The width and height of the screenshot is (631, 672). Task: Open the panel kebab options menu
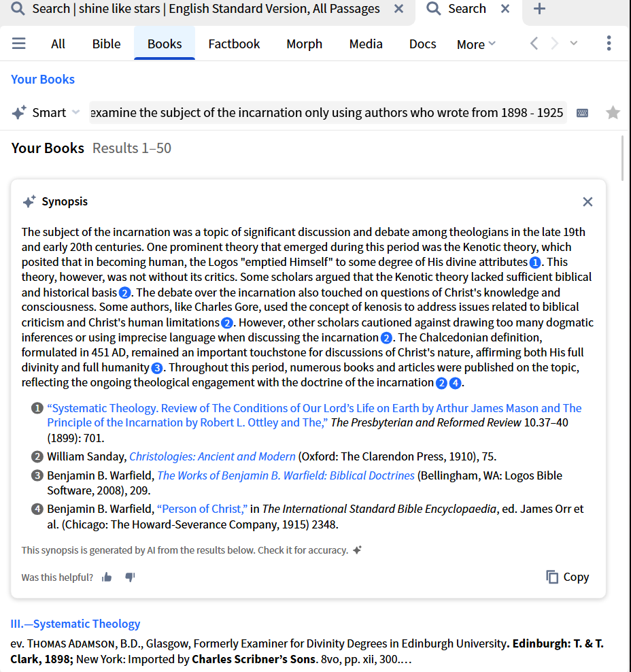[609, 43]
